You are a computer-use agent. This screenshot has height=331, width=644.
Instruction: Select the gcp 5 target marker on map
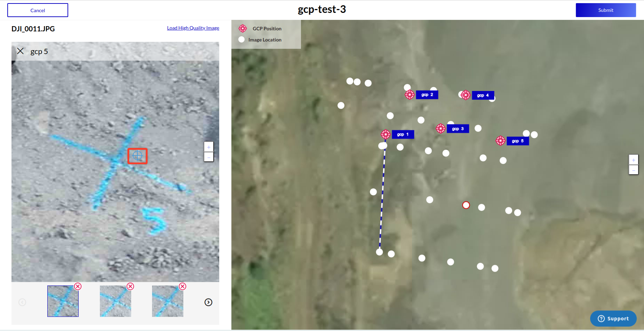(x=500, y=140)
